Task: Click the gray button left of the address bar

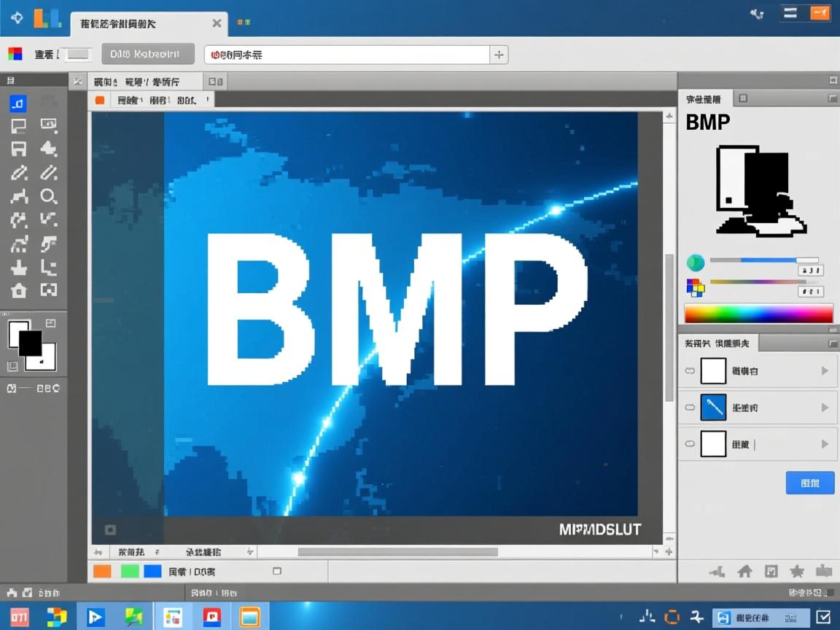Action: coord(147,53)
